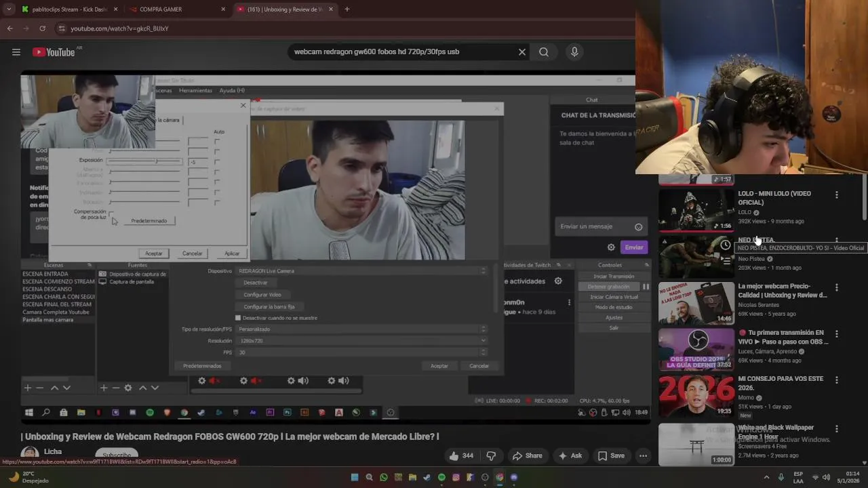The height and width of the screenshot is (488, 868).
Task: Go to YouTube home via logo
Action: pyautogui.click(x=54, y=52)
